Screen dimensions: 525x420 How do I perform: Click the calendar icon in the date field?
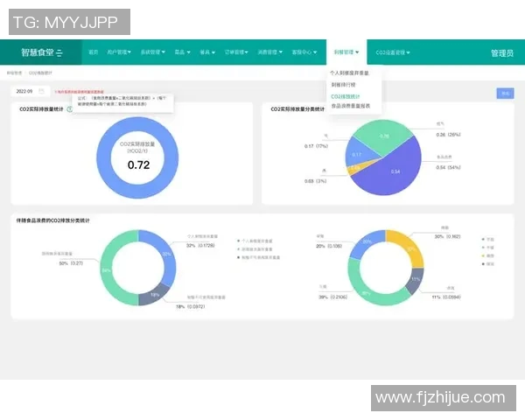coord(40,91)
